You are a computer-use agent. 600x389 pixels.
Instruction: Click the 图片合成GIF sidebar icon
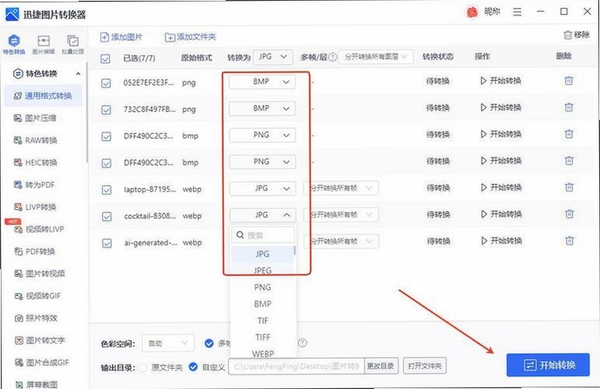[x=18, y=362]
